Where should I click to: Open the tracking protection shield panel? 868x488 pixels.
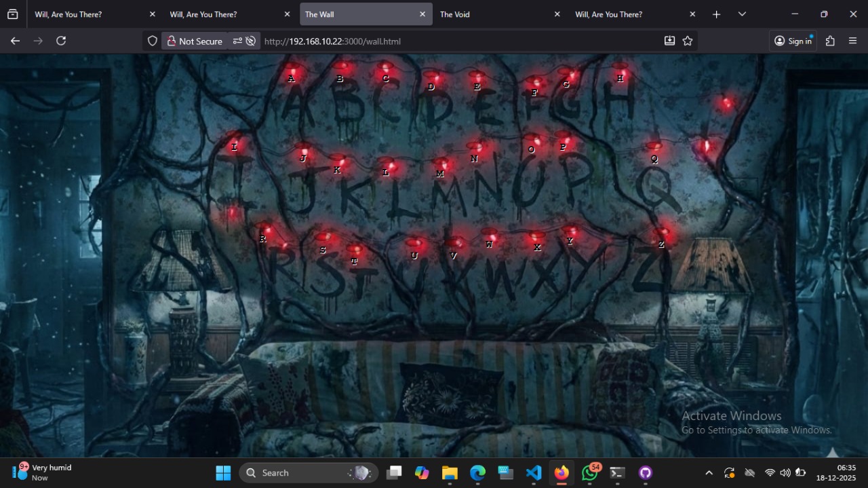[153, 41]
